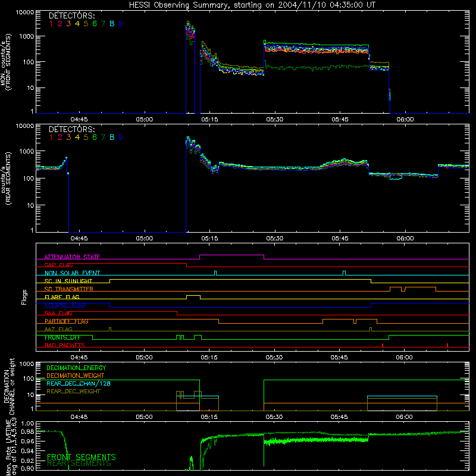This screenshot has width=476, height=476.
Task: Click DETECTORS: label in rear segments panel
Action: click(x=72, y=129)
